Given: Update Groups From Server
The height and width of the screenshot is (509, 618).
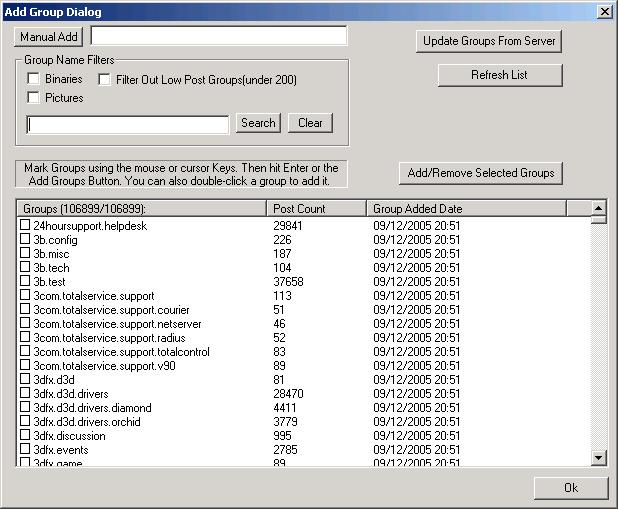Looking at the screenshot, I should (489, 41).
